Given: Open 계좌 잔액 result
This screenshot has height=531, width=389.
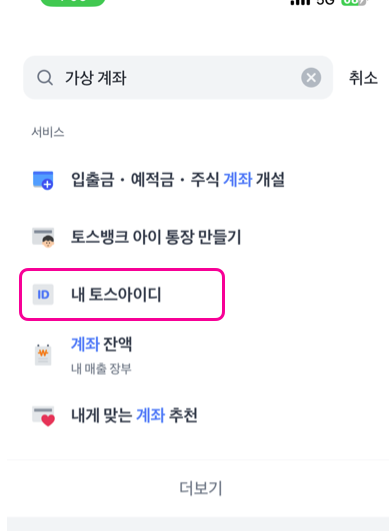Looking at the screenshot, I should 102,344.
